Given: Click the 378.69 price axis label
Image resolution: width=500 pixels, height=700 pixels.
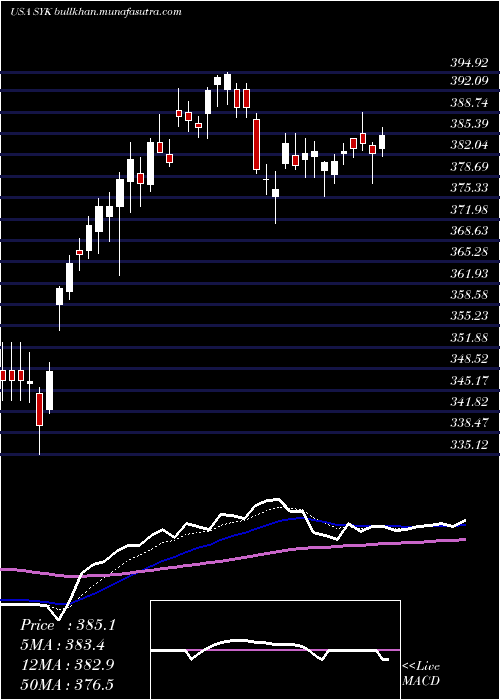Looking at the screenshot, I should [468, 167].
